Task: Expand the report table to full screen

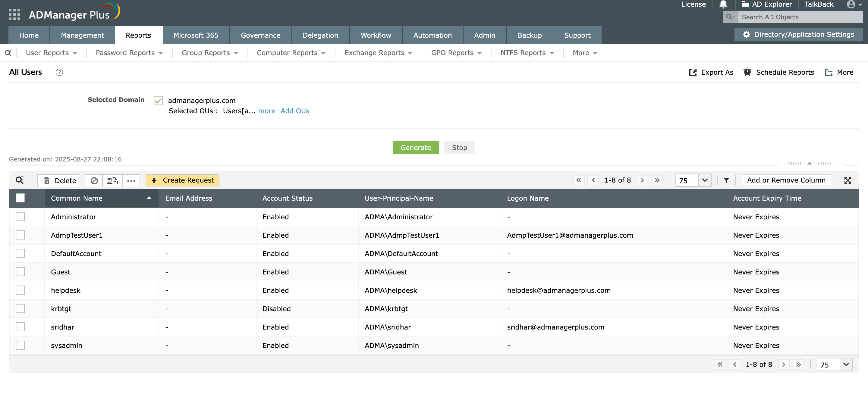Action: pos(848,180)
